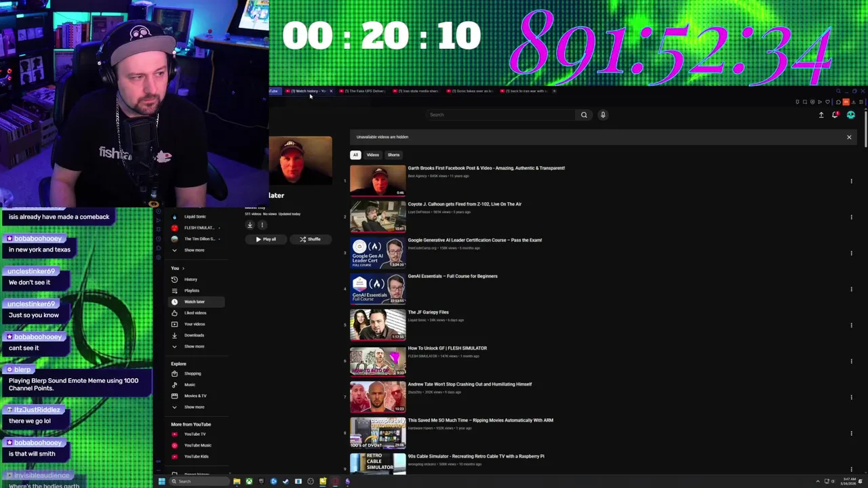The height and width of the screenshot is (488, 868).
Task: Expand the You section chevron
Action: [182, 268]
